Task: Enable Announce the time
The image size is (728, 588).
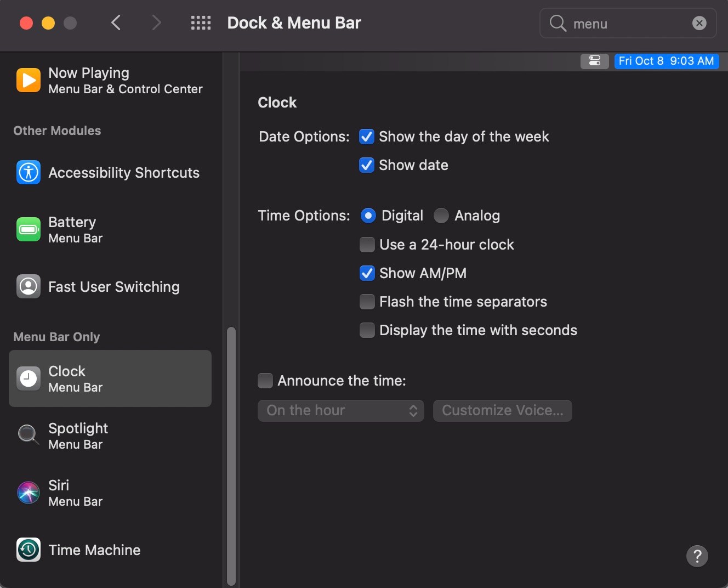Action: [265, 380]
